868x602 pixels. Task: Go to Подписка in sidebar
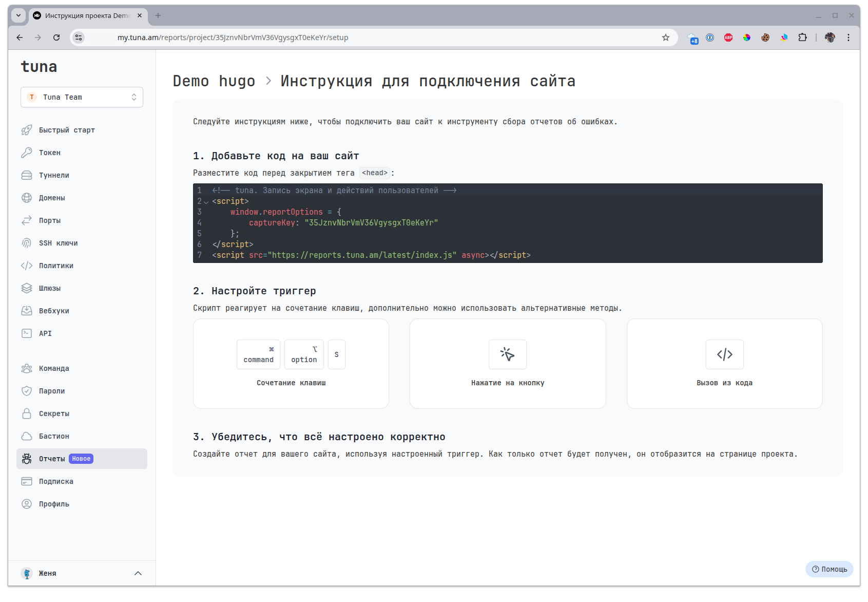[56, 481]
